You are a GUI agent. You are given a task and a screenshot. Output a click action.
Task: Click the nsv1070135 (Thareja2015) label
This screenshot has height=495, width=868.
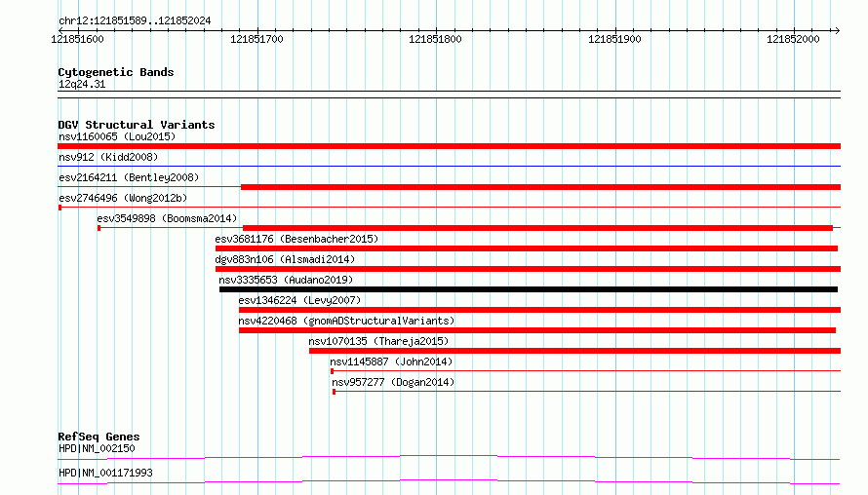click(378, 341)
